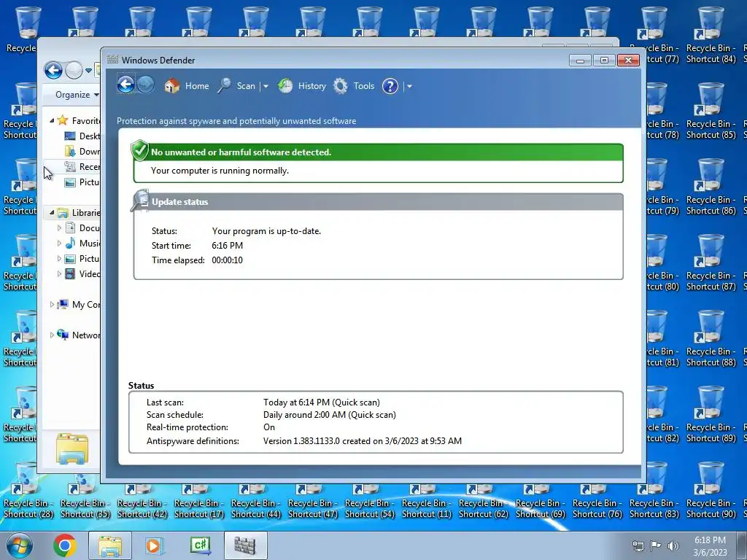Open Windows Media Player from taskbar

(x=154, y=545)
